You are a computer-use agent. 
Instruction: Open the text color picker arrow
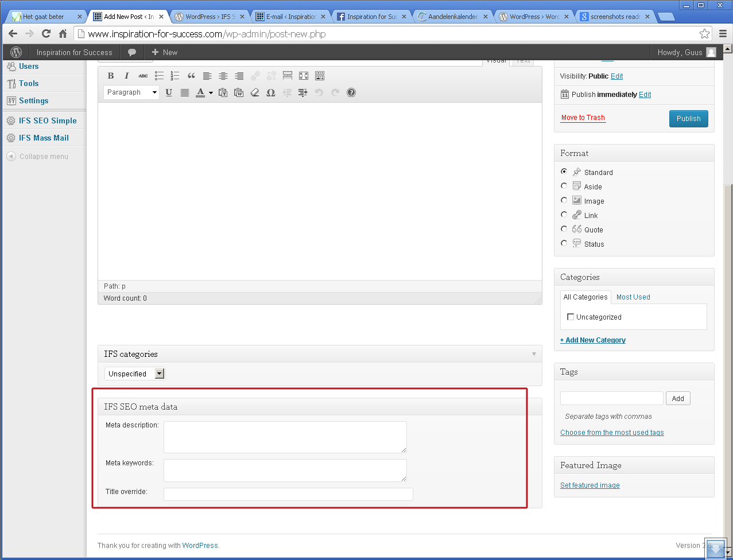[211, 92]
